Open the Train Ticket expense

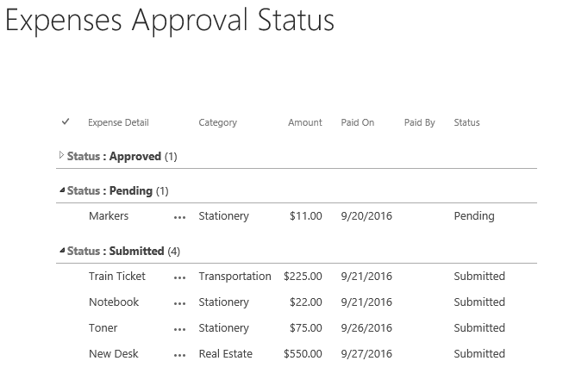(117, 277)
